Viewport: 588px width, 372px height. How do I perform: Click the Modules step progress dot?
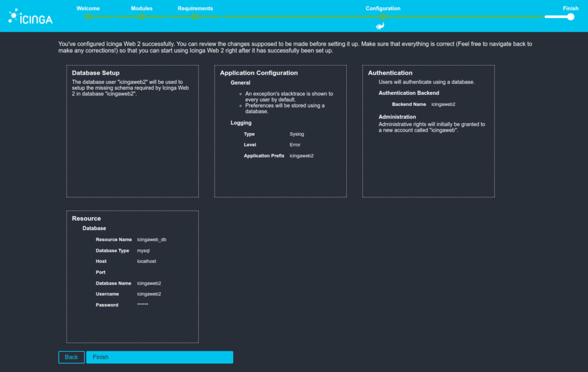coord(142,17)
